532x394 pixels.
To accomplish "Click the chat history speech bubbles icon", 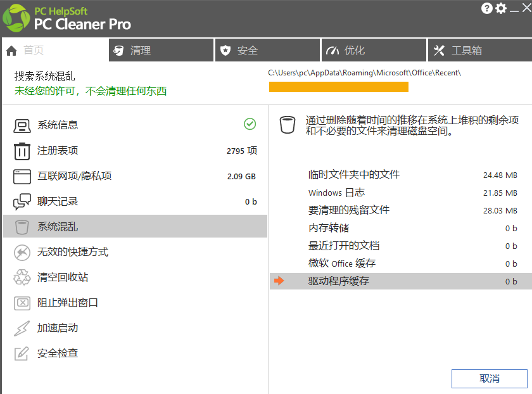I will click(x=22, y=201).
